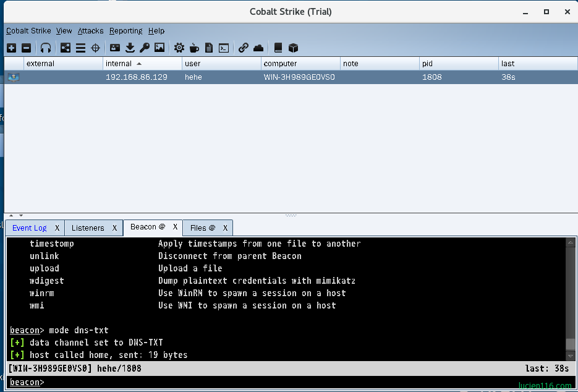The width and height of the screenshot is (578, 392).
Task: Click the manage web server cloud icon
Action: pyautogui.click(x=258, y=48)
